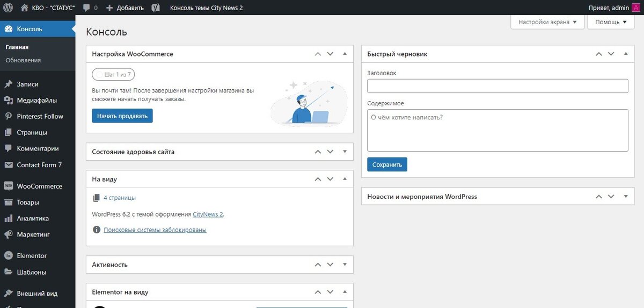Click the Шаблоны folder icon
Viewport: 644px width, 308px height.
coord(8,272)
